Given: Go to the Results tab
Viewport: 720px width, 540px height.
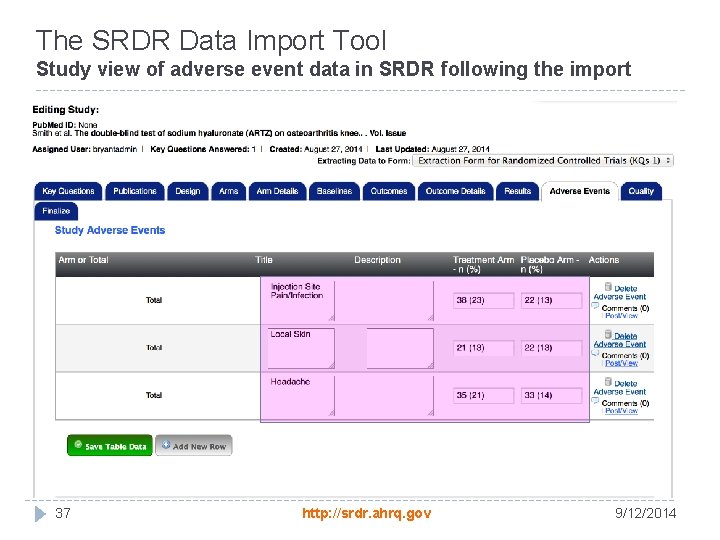Looking at the screenshot, I should coord(518,191).
